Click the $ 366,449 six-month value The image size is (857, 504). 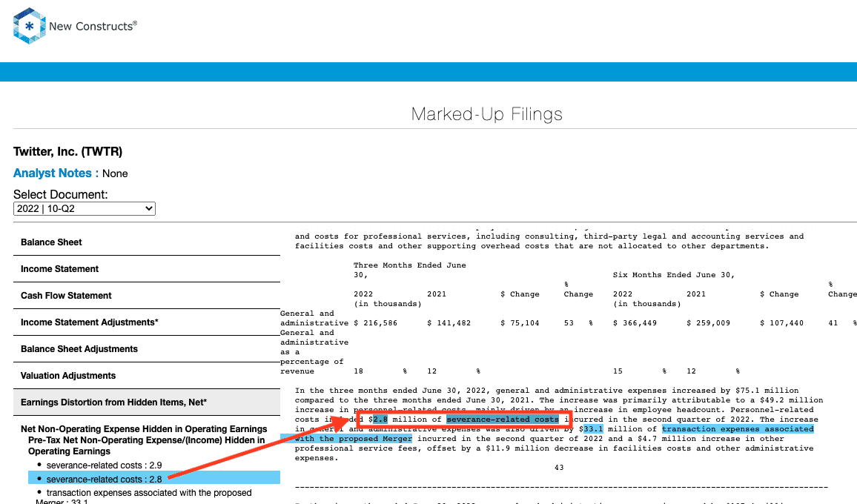pos(635,323)
